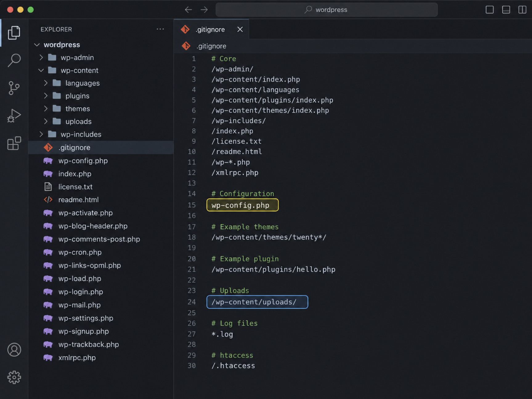Expand the languages folder
The height and width of the screenshot is (399, 532).
(x=46, y=83)
